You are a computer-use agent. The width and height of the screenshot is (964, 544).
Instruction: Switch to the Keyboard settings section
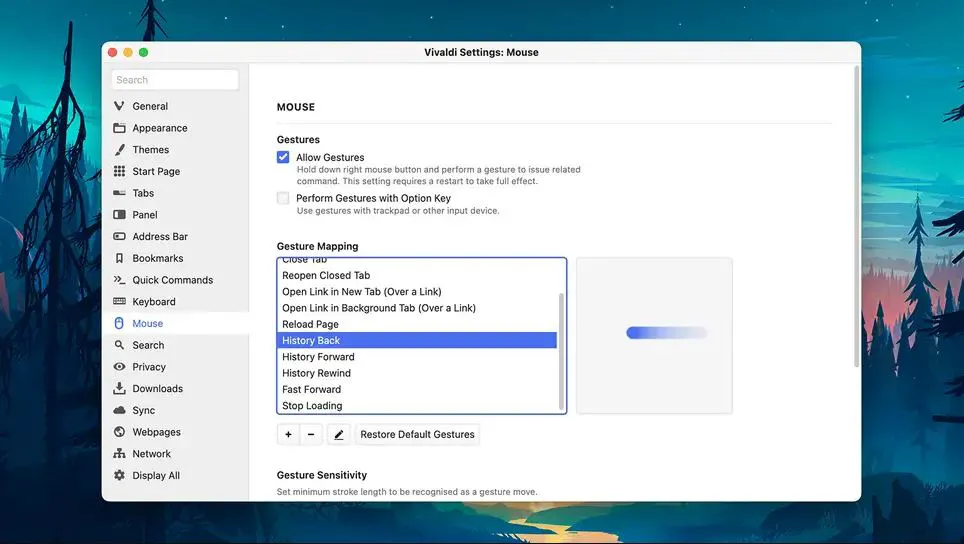tap(153, 302)
